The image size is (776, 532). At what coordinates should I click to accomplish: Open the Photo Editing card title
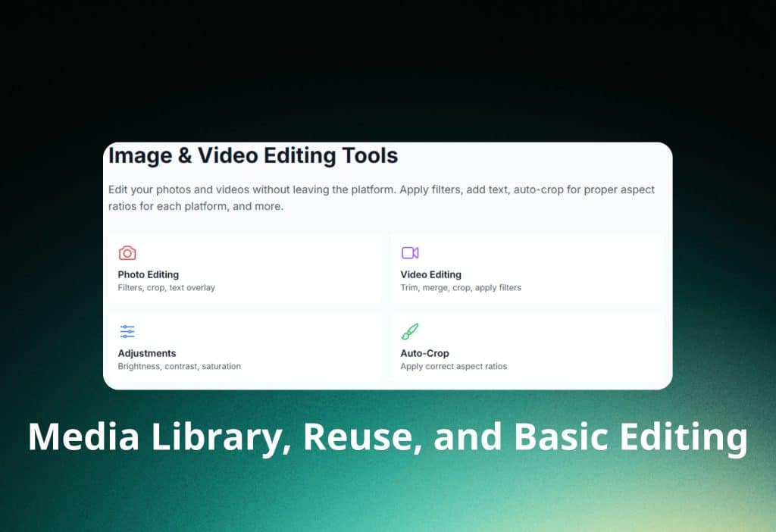tap(148, 274)
